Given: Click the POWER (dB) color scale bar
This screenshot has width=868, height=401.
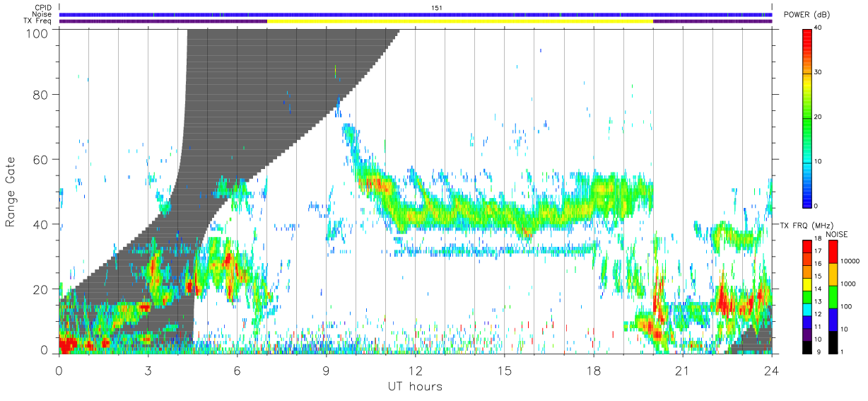Looking at the screenshot, I should point(807,117).
